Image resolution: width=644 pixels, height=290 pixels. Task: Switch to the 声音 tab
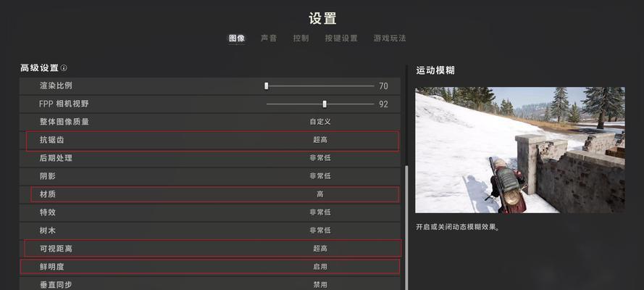coord(269,38)
